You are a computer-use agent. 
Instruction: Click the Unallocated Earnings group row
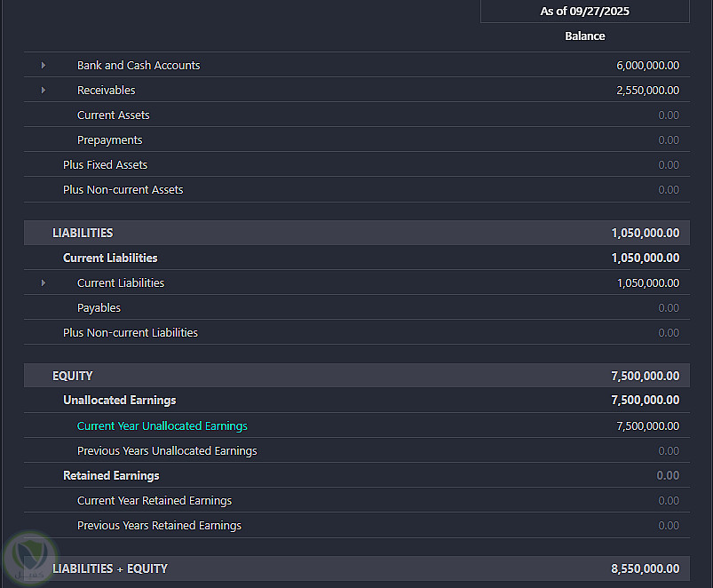coord(119,401)
